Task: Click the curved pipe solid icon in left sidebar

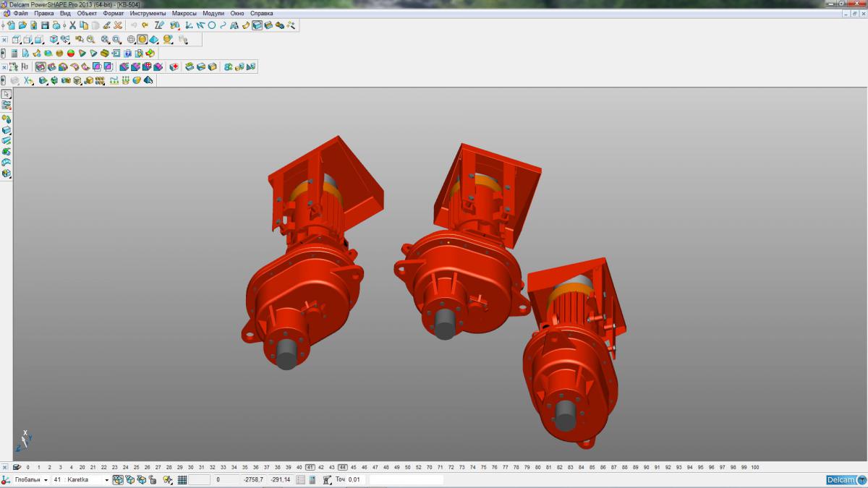Action: pos(7,162)
